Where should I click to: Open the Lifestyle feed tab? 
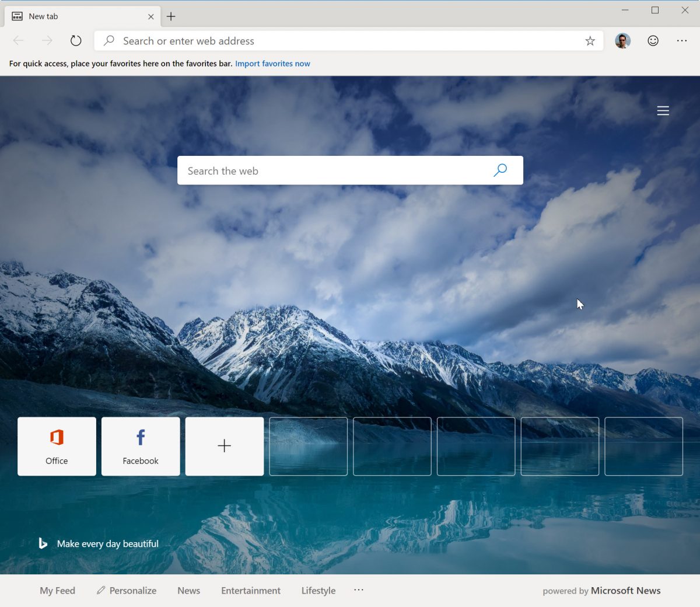[318, 591]
